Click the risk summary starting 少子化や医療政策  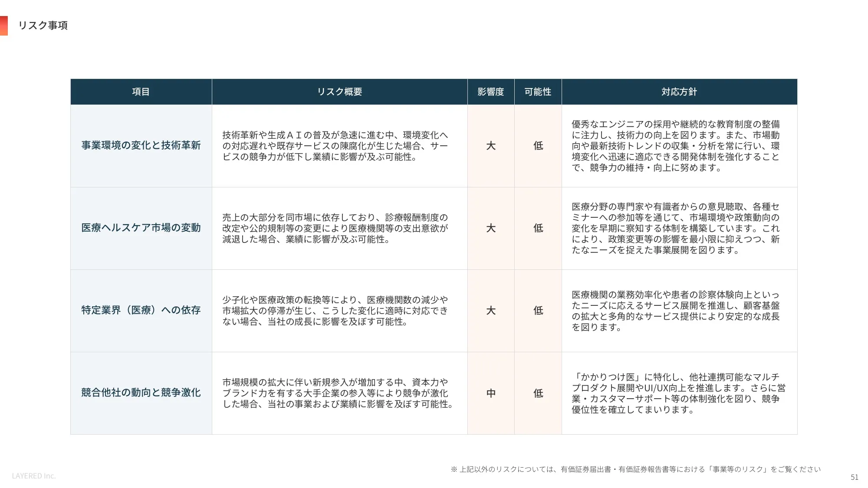tap(335, 311)
